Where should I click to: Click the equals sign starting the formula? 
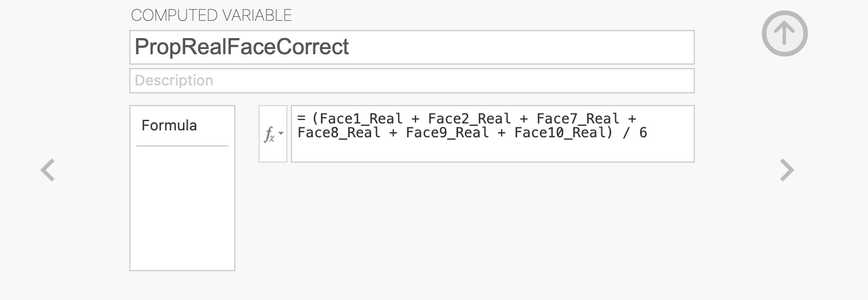pyautogui.click(x=301, y=118)
